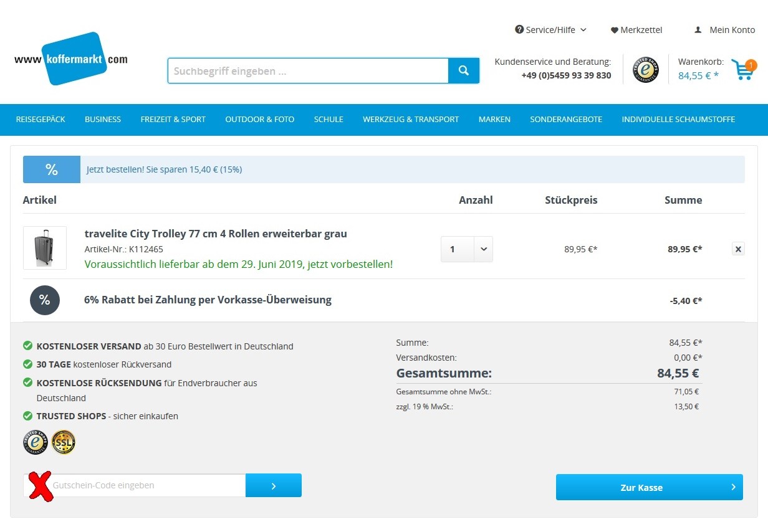Viewport: 768px width, 532px height.
Task: Click the Gesamtsumme ohne MwSt. 71,05 €
Action: click(687, 392)
